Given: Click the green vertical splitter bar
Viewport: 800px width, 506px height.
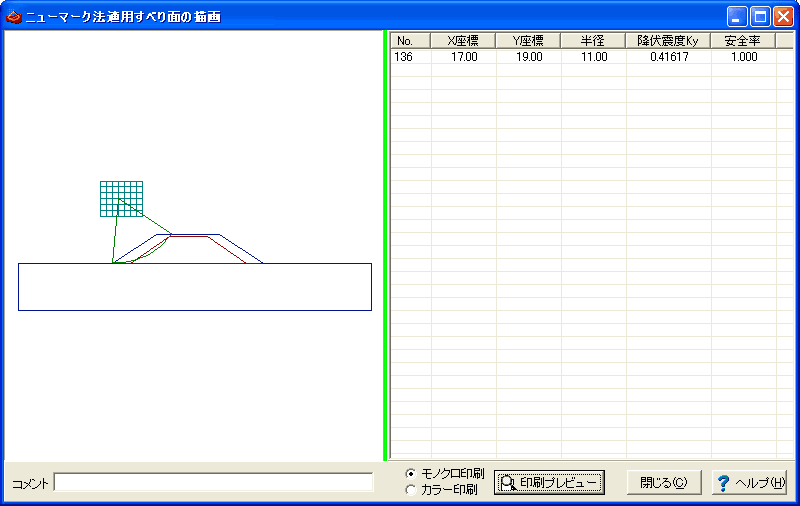Looking at the screenshot, I should (385, 245).
